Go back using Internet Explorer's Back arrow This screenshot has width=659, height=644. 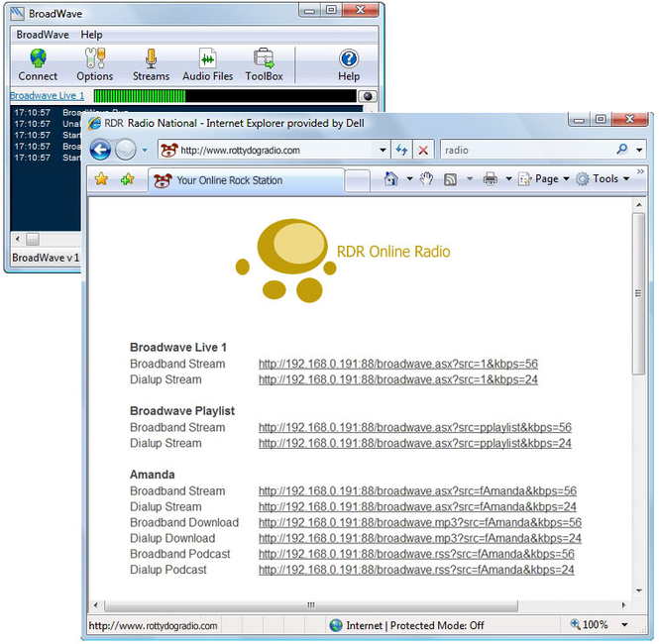(x=100, y=150)
